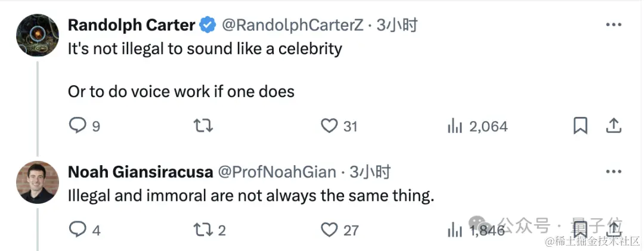
Task: Share Randolph Carter's tweet
Action: pyautogui.click(x=614, y=126)
